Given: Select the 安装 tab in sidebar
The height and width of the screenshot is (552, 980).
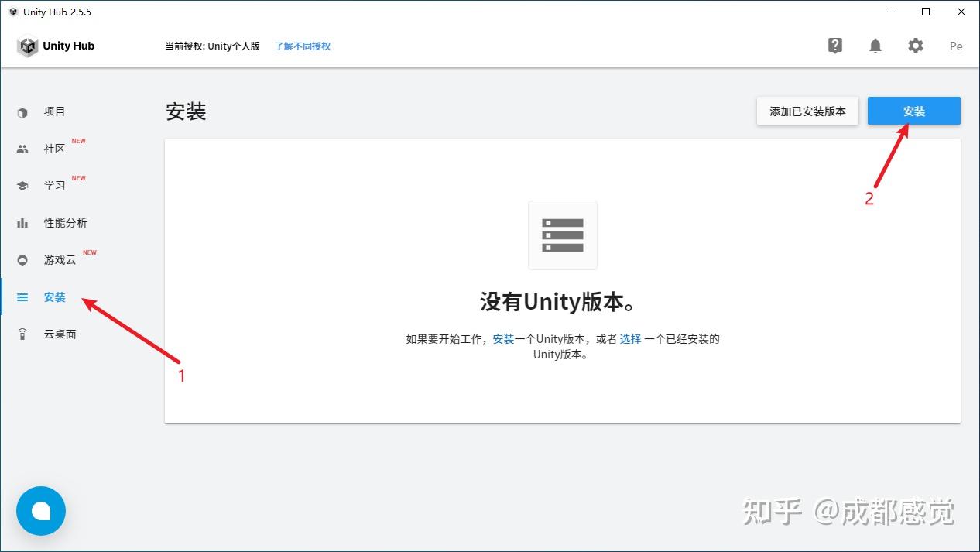Looking at the screenshot, I should click(x=54, y=297).
